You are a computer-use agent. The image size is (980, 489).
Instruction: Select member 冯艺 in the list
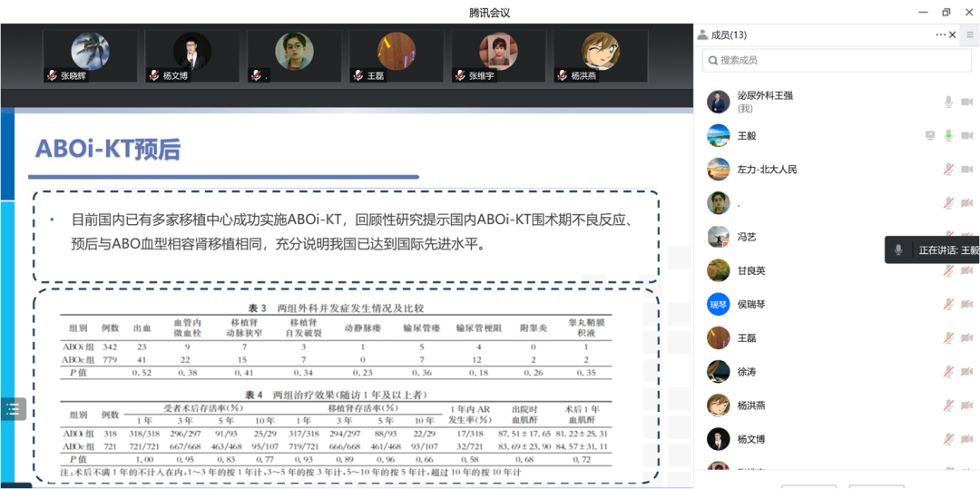click(837, 237)
